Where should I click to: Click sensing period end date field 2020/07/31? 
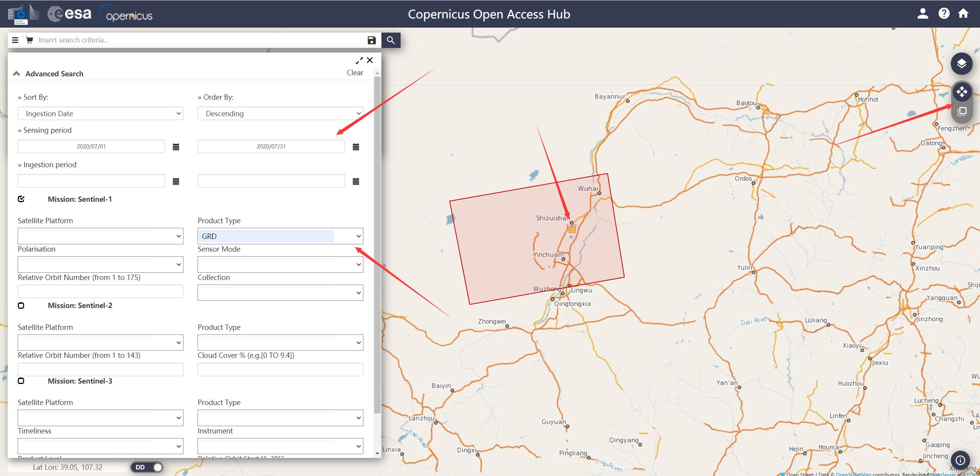271,147
